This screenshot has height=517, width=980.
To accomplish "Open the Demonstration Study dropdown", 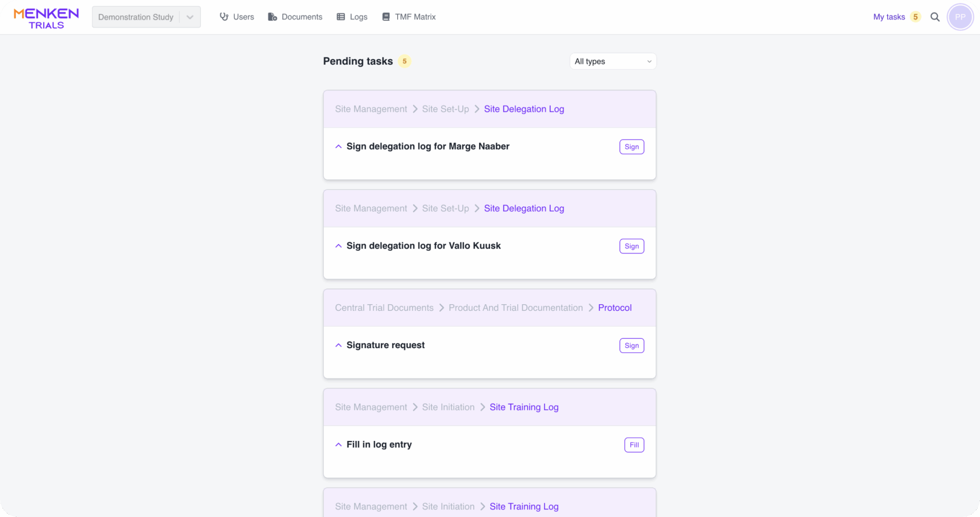I will pyautogui.click(x=190, y=17).
